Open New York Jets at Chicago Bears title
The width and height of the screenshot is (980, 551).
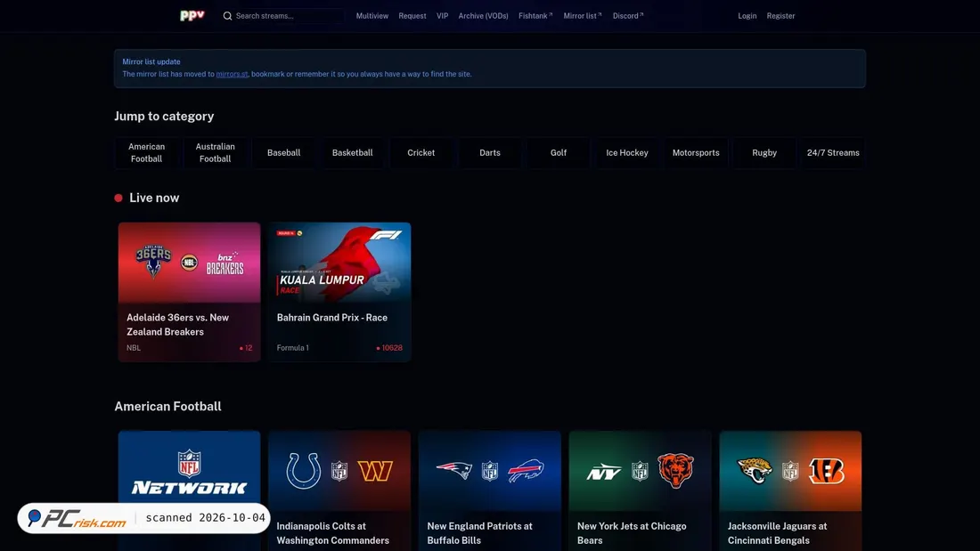632,533
